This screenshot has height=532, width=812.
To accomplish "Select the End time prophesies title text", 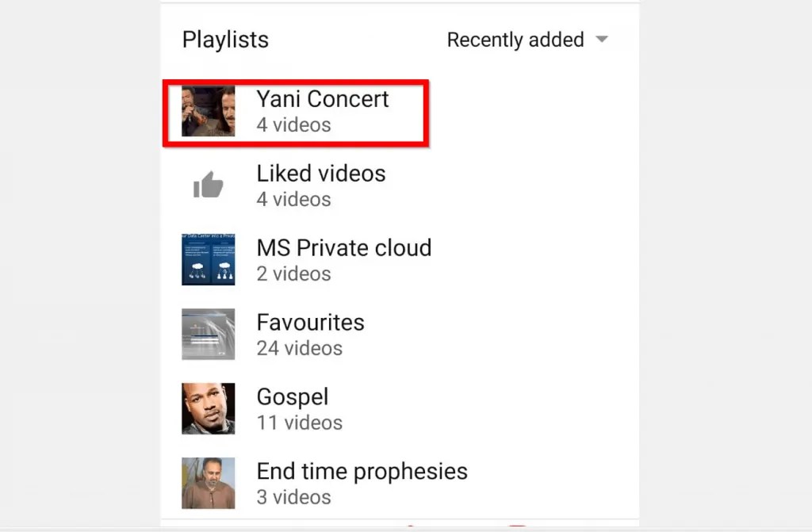I will [x=362, y=471].
